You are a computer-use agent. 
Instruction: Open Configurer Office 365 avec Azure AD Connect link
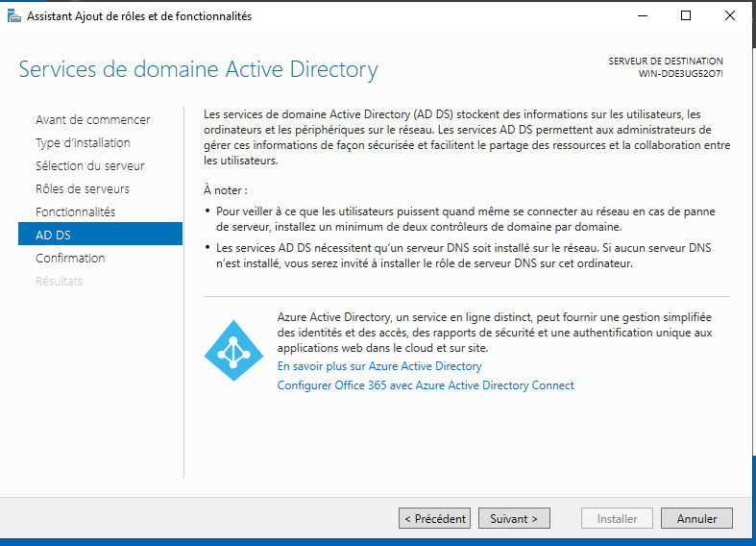(x=426, y=385)
